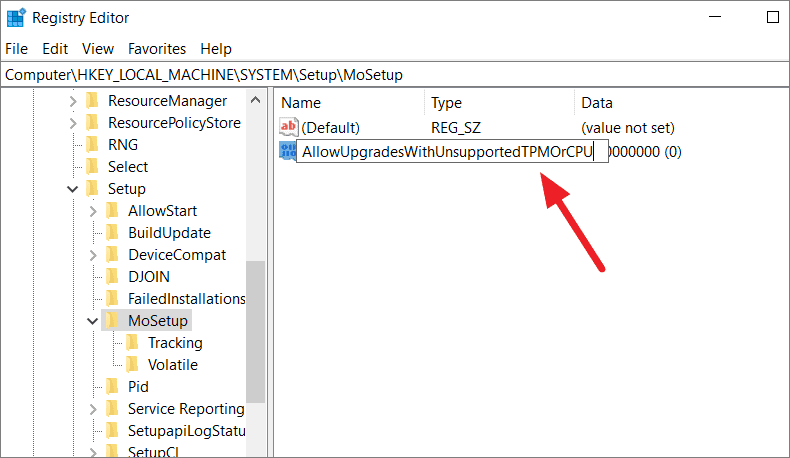Screen dimensions: 790x458
Task: Expand the DeviceCompat key
Action: 93,255
